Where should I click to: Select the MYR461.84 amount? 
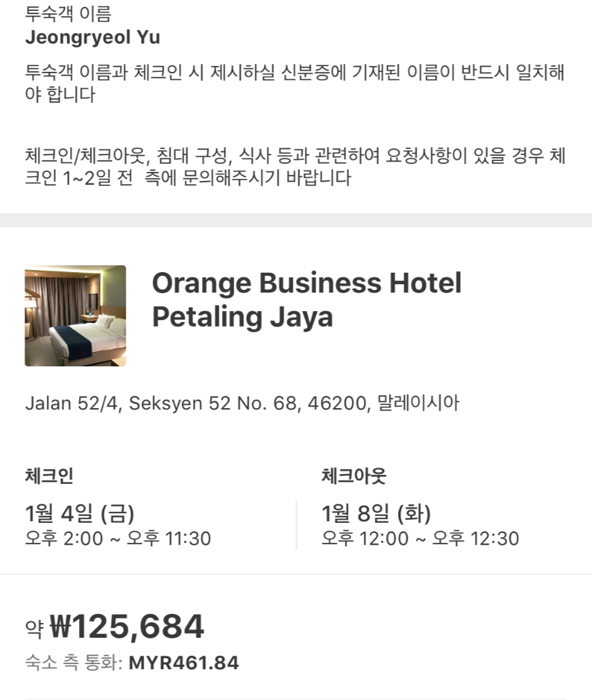tap(184, 663)
